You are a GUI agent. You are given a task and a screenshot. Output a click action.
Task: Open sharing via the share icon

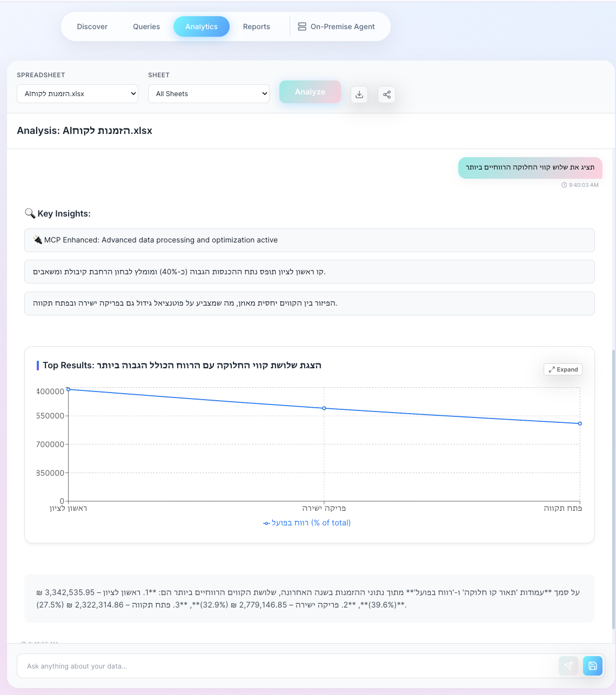386,94
